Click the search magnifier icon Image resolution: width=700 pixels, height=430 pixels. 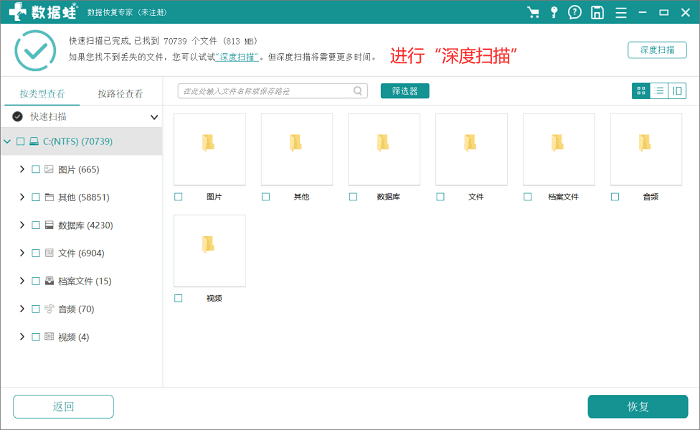(x=358, y=91)
